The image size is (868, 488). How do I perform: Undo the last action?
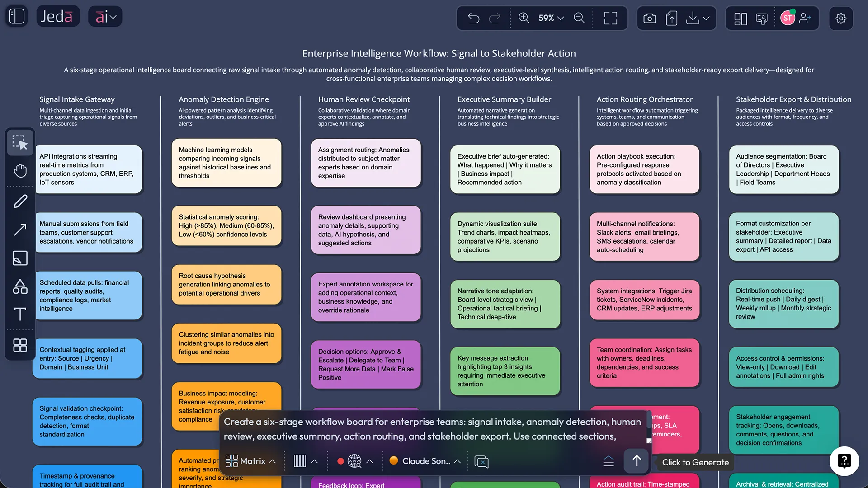coord(473,18)
